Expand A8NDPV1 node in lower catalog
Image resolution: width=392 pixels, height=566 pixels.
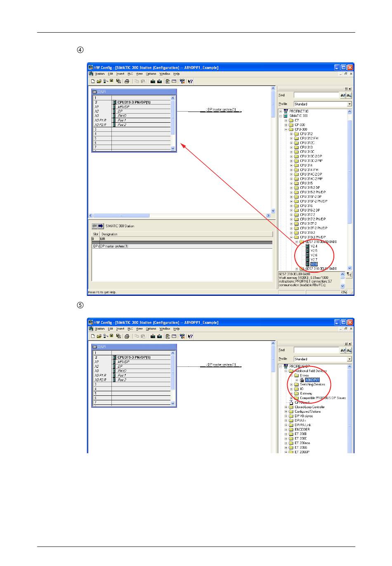coord(297,380)
